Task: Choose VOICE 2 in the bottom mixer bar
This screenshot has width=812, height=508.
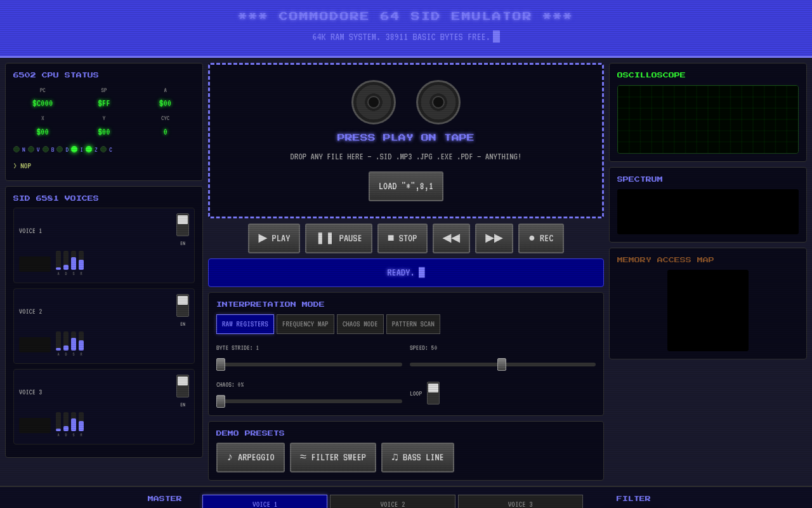Action: click(392, 503)
